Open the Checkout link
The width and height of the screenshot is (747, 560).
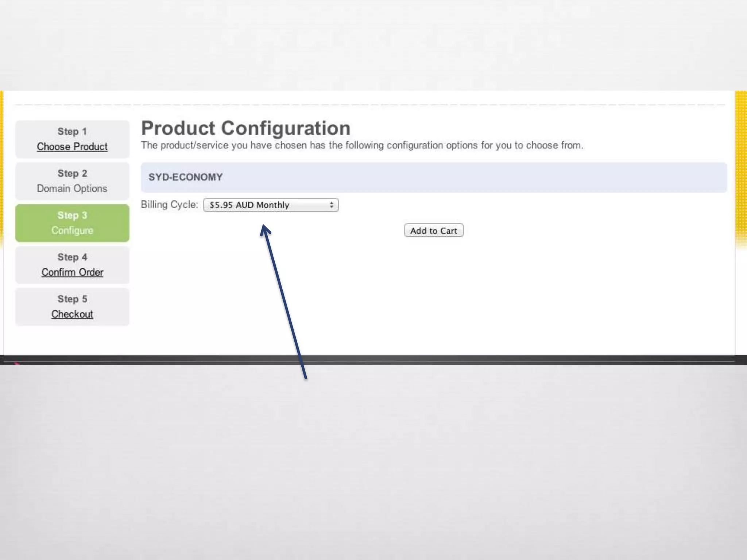72,314
